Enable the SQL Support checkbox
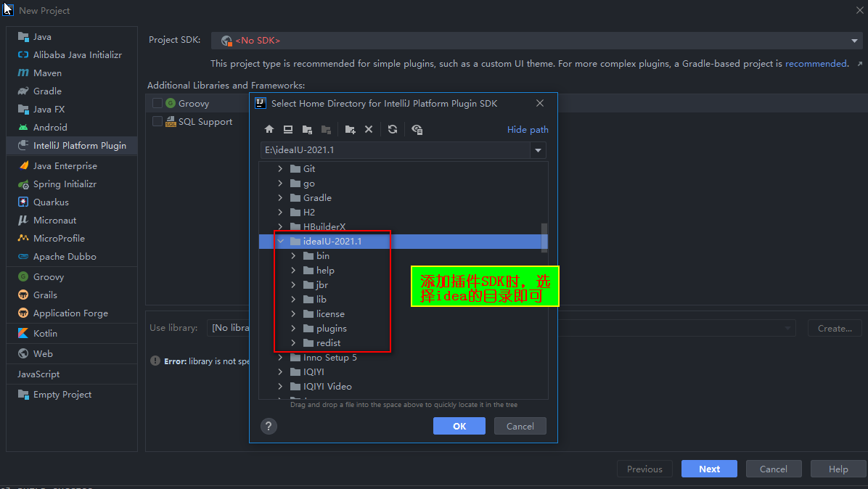Image resolution: width=868 pixels, height=489 pixels. (157, 121)
